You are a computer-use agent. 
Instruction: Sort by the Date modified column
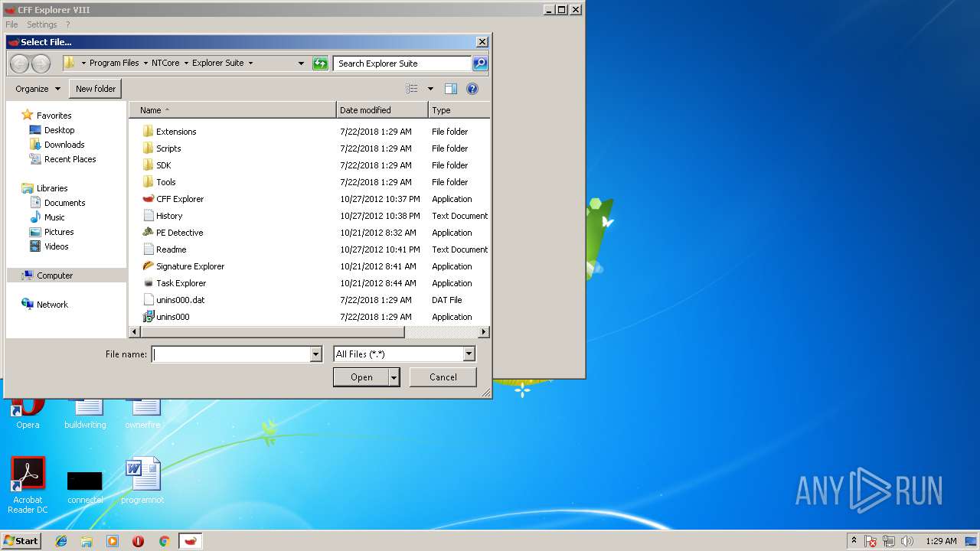382,110
